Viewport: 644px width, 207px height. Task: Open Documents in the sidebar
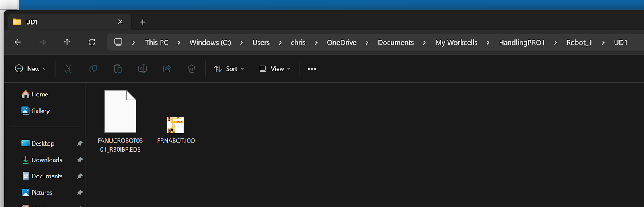(x=42, y=176)
